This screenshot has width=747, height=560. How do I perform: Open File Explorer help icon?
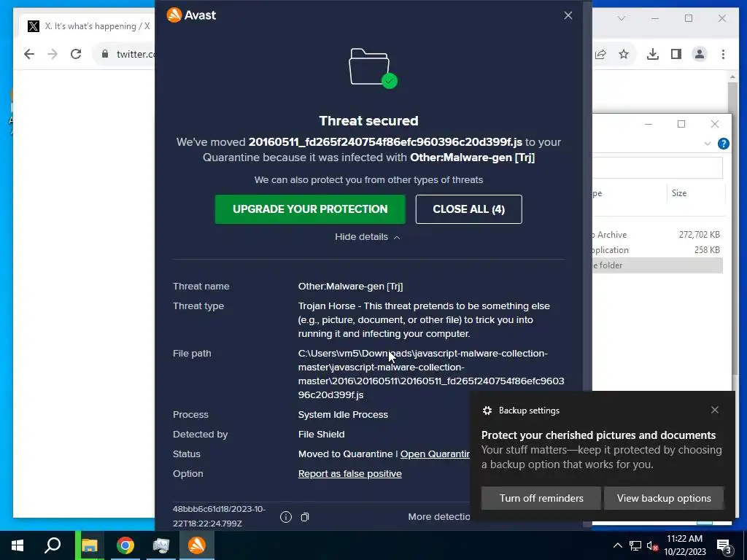point(723,144)
